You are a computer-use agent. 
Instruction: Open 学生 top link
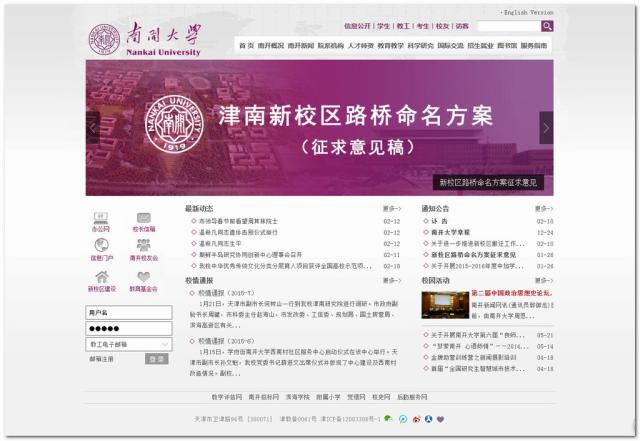click(x=383, y=26)
